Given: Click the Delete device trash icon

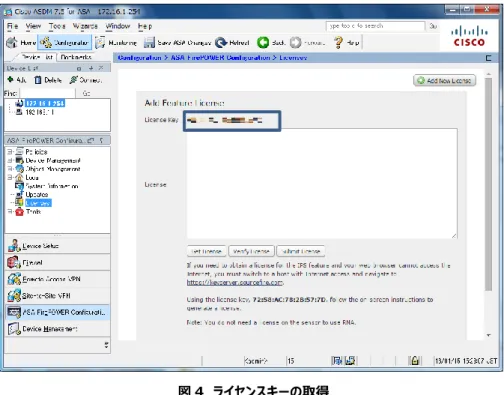Looking at the screenshot, I should tap(38, 80).
